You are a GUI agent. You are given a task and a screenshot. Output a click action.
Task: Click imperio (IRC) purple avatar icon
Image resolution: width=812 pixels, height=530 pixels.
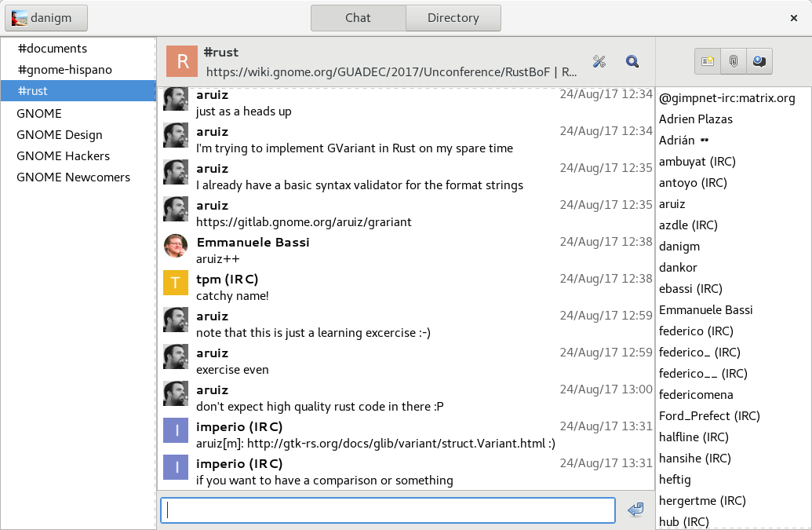(x=176, y=431)
